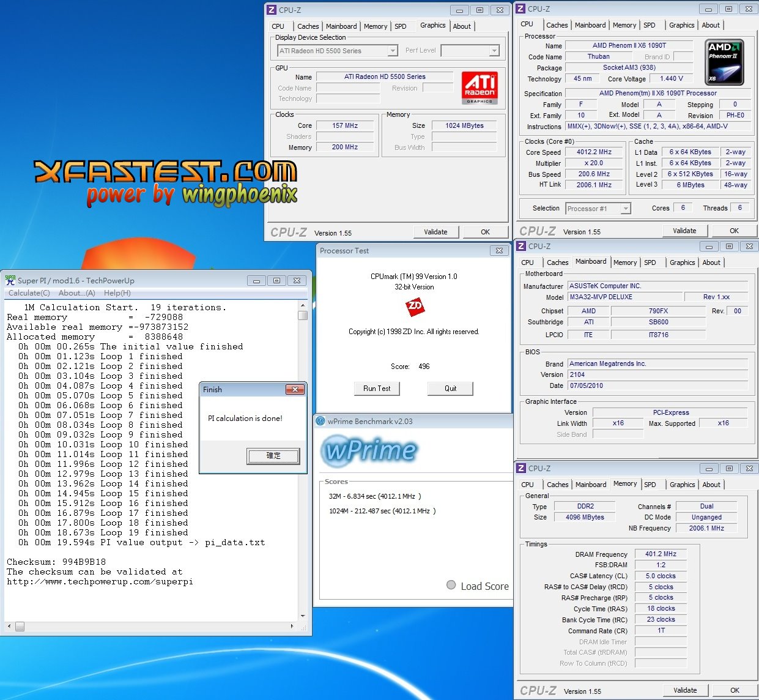
Task: Select the Load Score radio button
Action: (451, 585)
